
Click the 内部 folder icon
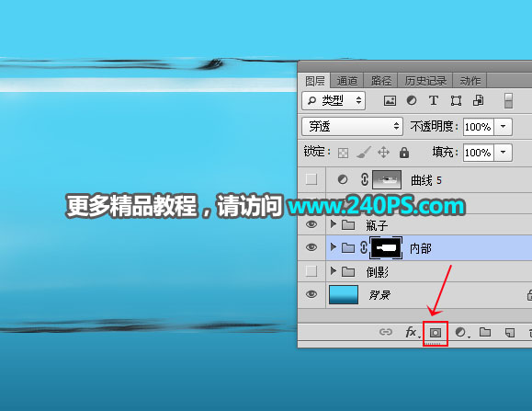click(x=348, y=247)
